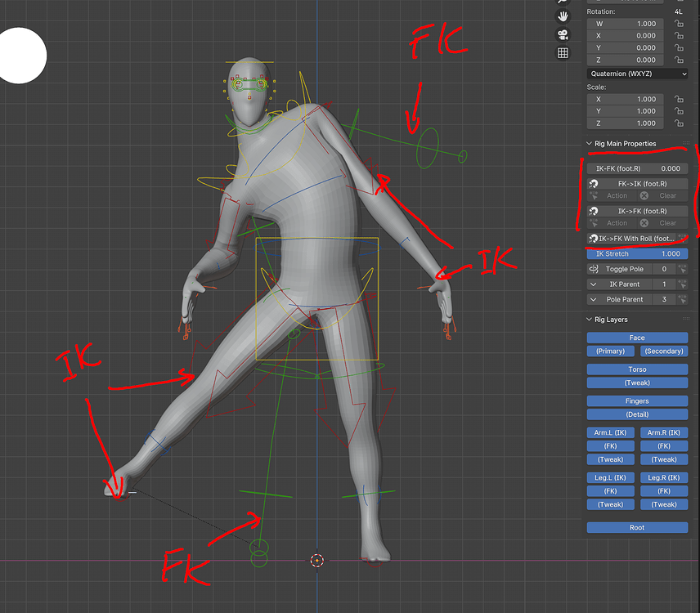This screenshot has height=613, width=700.
Task: Toggle the Arm.L (IK) rig layer
Action: [x=610, y=432]
